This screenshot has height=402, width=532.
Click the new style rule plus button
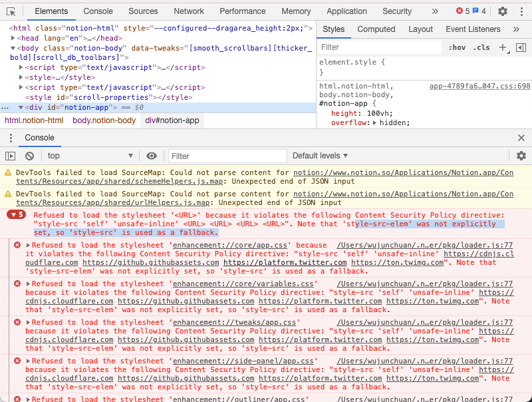(x=503, y=47)
